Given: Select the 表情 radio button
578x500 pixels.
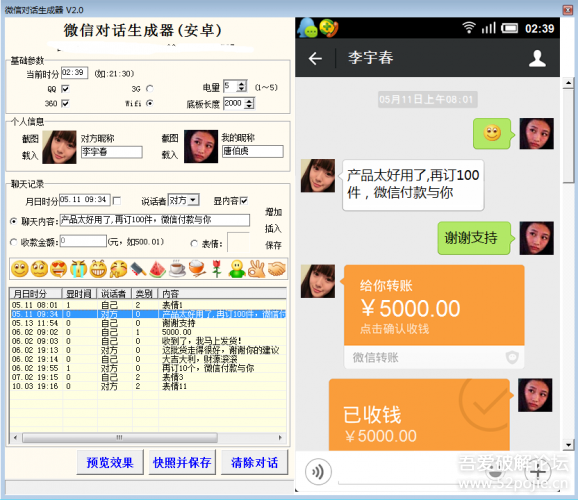Looking at the screenshot, I should [x=194, y=243].
